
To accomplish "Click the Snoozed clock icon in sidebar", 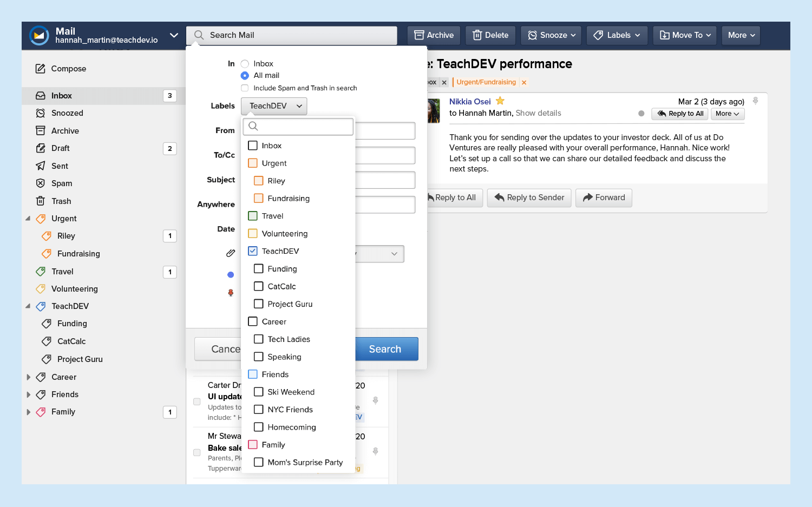I will pyautogui.click(x=41, y=113).
